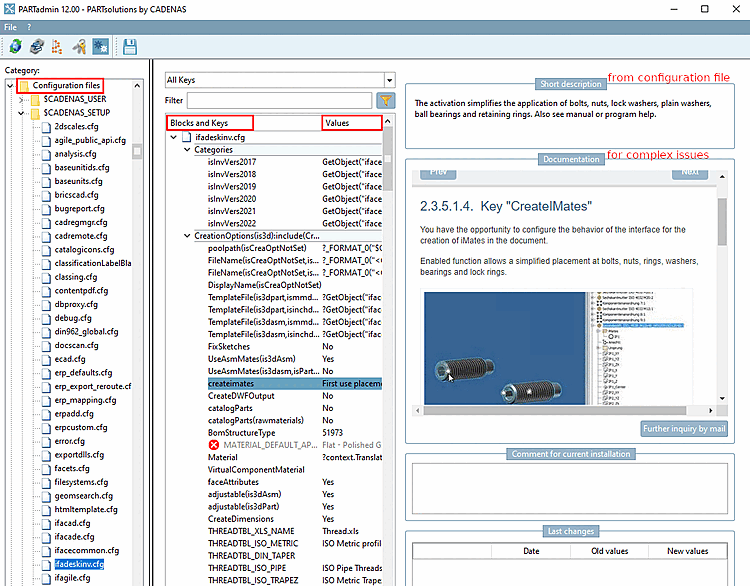Click file icon next to error.cfg
The width and height of the screenshot is (750, 586).
pos(46,441)
